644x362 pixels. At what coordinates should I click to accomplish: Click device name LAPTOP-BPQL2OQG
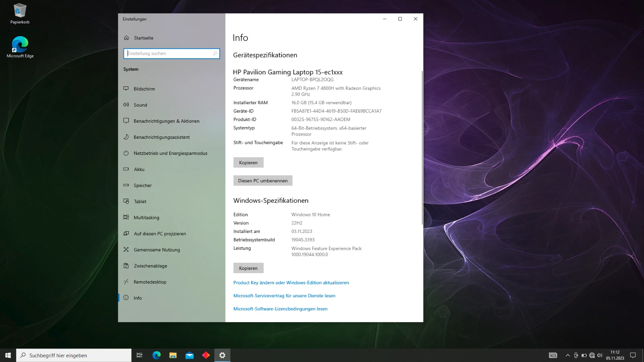click(x=312, y=80)
